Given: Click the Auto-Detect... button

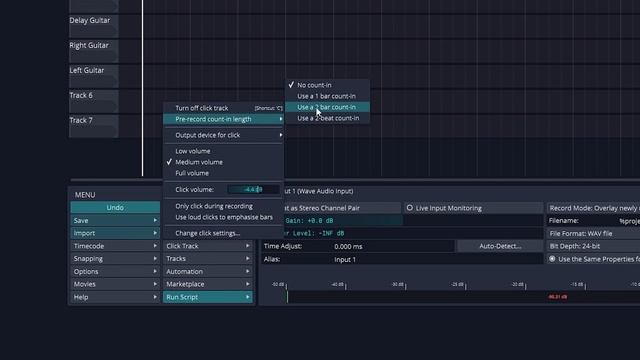Looking at the screenshot, I should (x=500, y=246).
